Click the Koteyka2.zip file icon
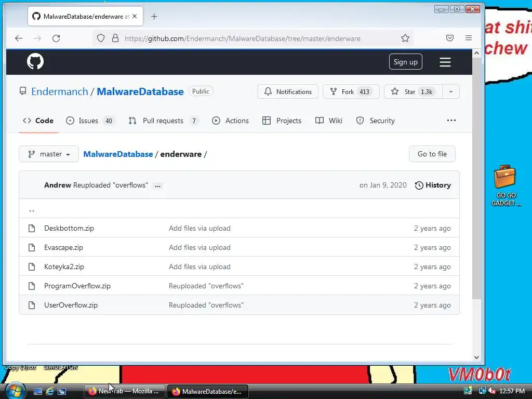532x399 pixels. click(32, 267)
